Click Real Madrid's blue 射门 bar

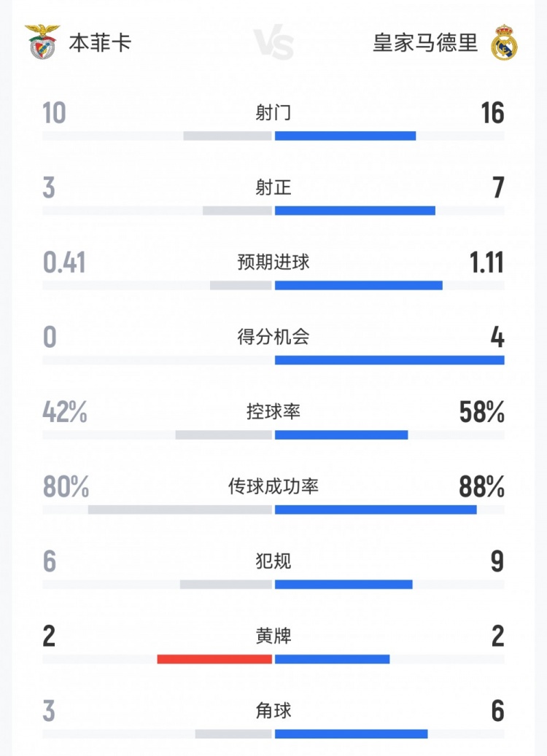tap(345, 136)
